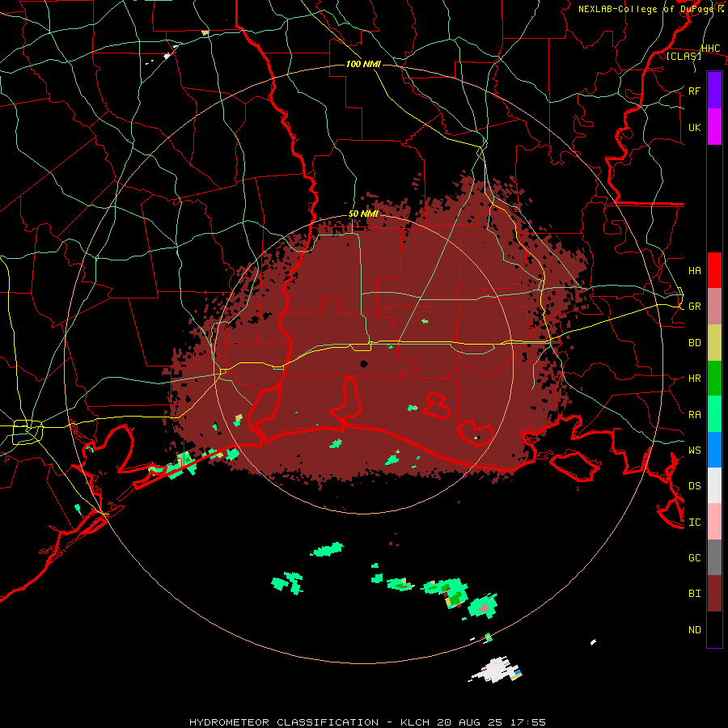Click the "WS" legend label
This screenshot has height=728, width=728.
coord(694,450)
